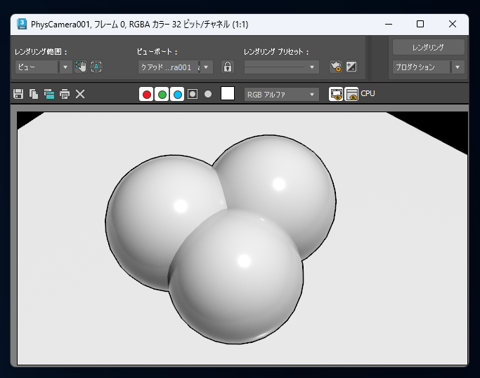The height and width of the screenshot is (378, 480).
Task: Toggle the monochrome display circle
Action: click(x=208, y=94)
